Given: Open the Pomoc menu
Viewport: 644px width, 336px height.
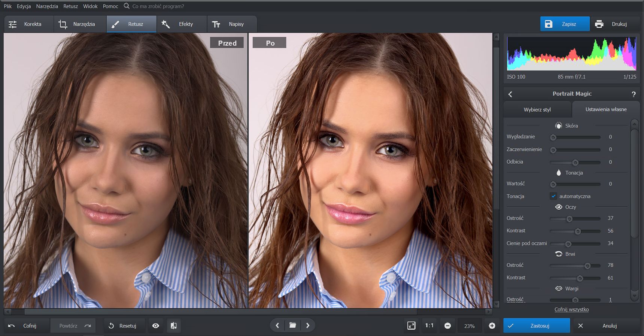Looking at the screenshot, I should pyautogui.click(x=110, y=6).
